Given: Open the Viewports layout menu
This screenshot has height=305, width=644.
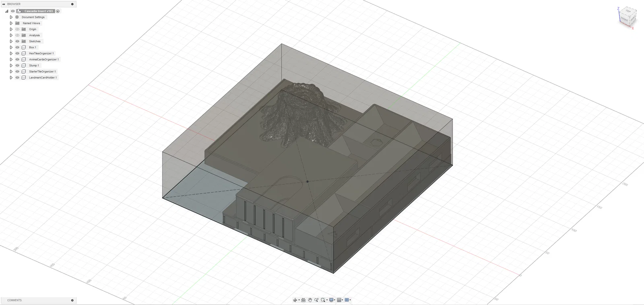Looking at the screenshot, I should (347, 300).
